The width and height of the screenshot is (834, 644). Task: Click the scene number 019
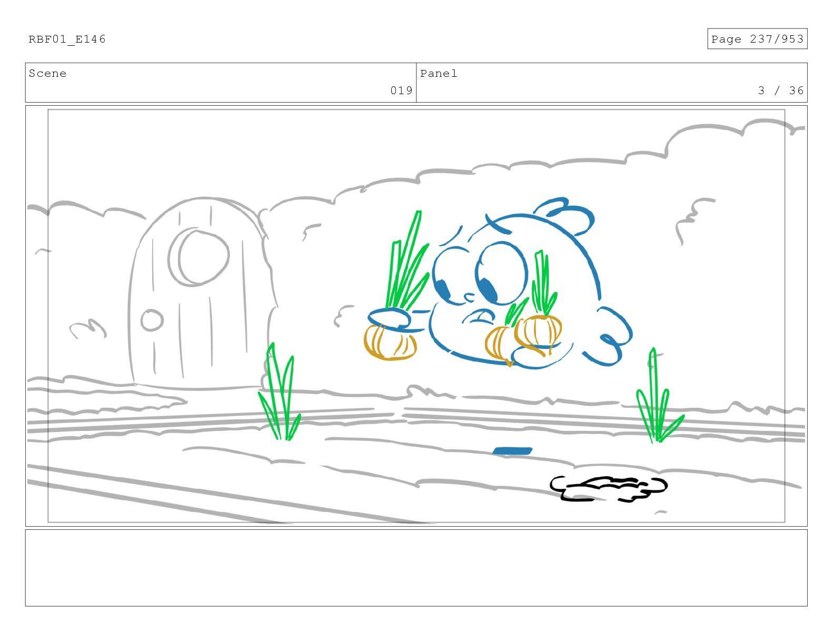coord(401,90)
